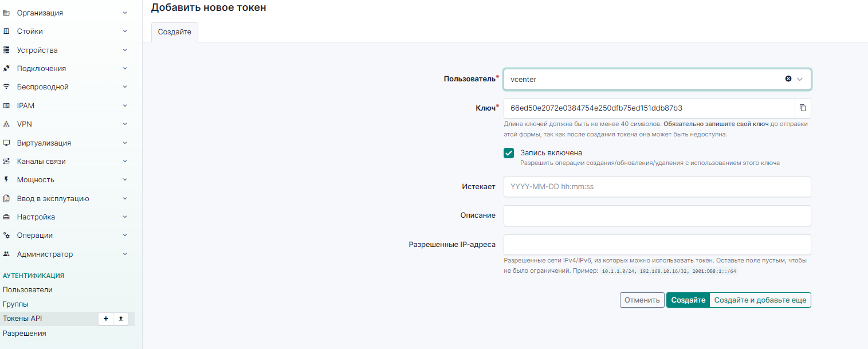Open Пользователи in the authentication menu
Screen dimensions: 868x349
click(x=28, y=290)
